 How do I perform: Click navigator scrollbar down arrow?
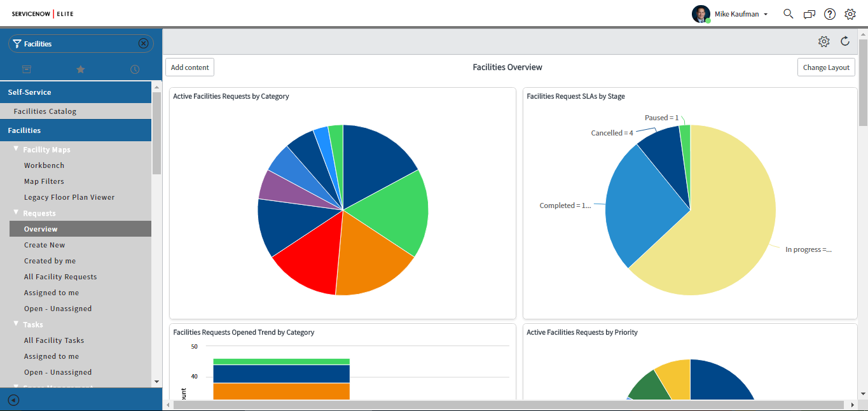tap(157, 381)
